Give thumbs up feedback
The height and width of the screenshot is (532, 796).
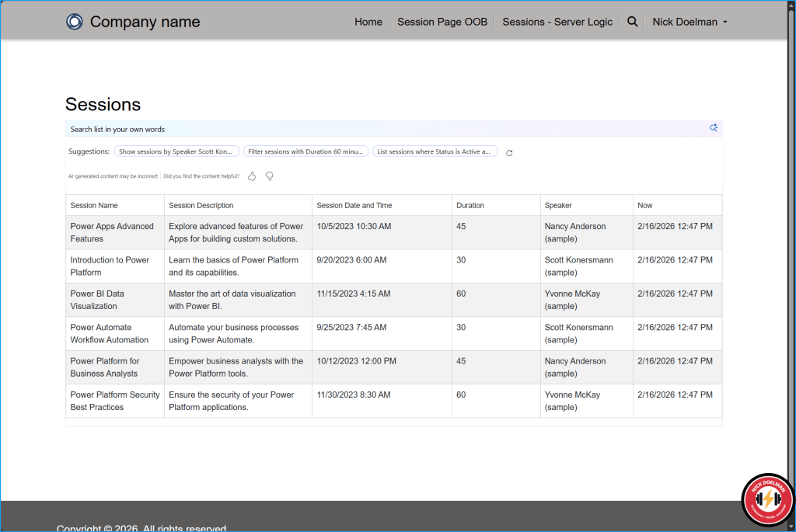252,176
